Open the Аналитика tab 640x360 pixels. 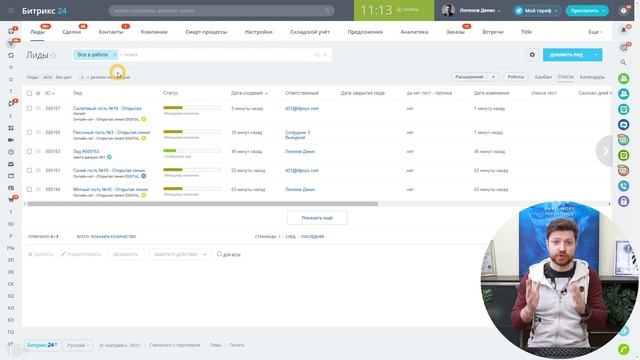pos(414,32)
